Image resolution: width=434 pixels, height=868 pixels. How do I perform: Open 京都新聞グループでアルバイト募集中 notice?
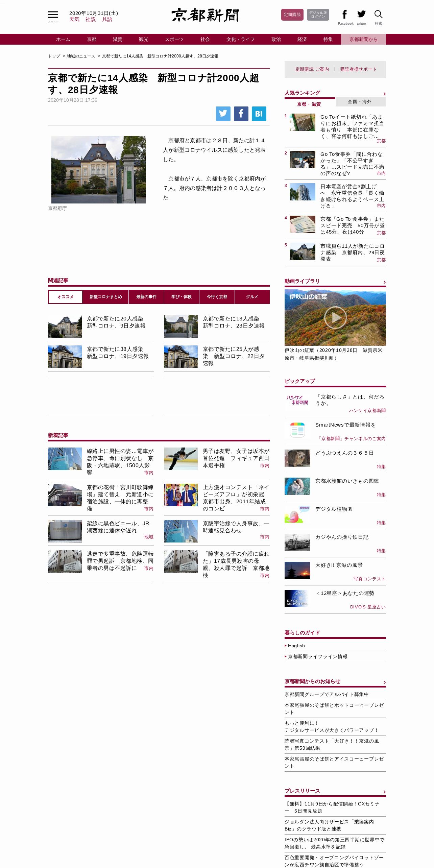(x=327, y=694)
